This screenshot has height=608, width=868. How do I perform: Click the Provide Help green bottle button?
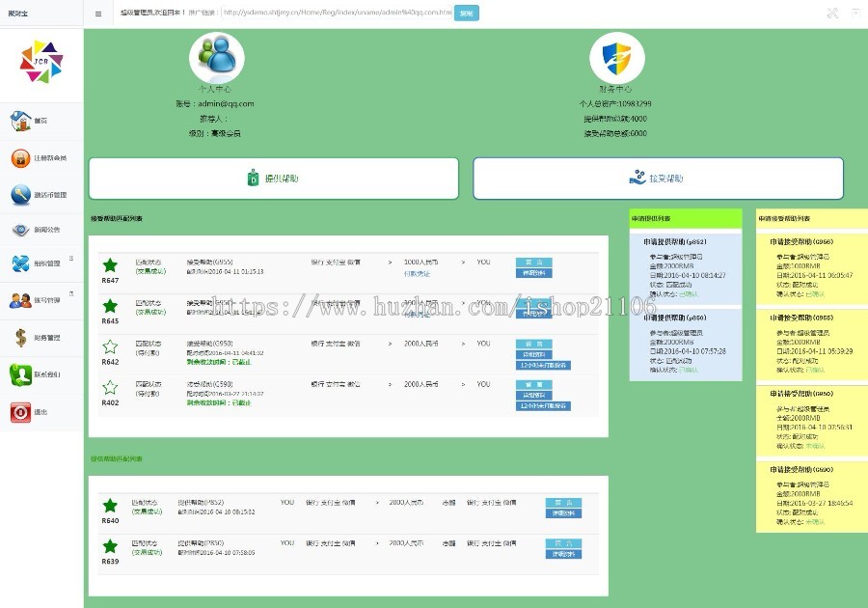coord(274,179)
